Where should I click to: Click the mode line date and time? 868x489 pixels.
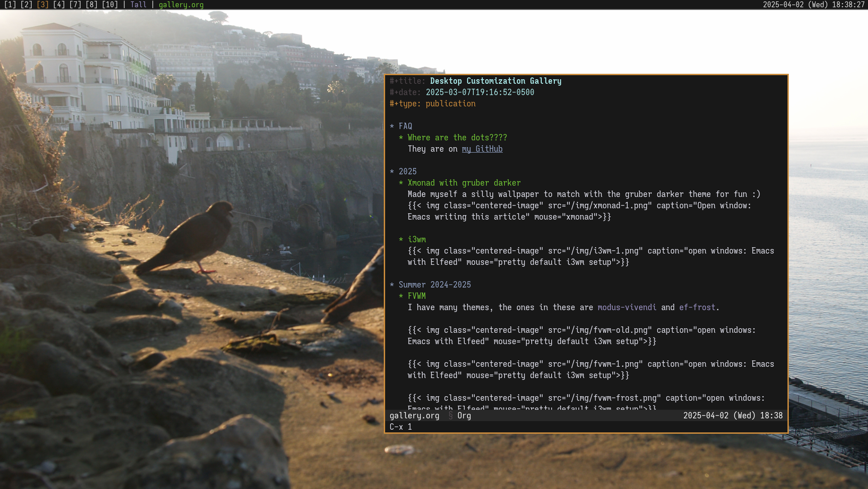733,416
